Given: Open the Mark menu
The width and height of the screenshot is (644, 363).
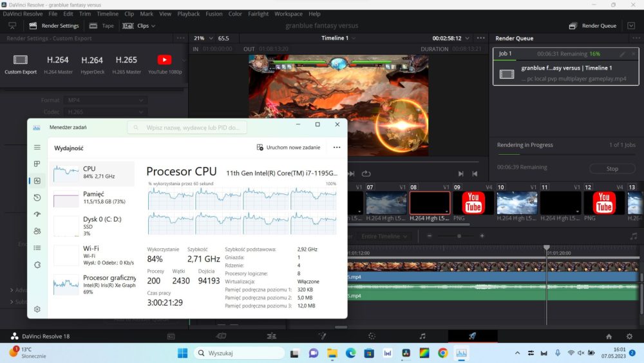Looking at the screenshot, I should pos(146,14).
